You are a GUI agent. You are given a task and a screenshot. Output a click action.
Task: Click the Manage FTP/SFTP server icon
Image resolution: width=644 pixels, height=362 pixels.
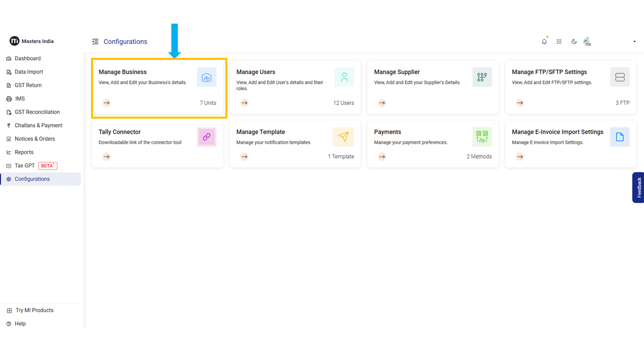tap(620, 77)
